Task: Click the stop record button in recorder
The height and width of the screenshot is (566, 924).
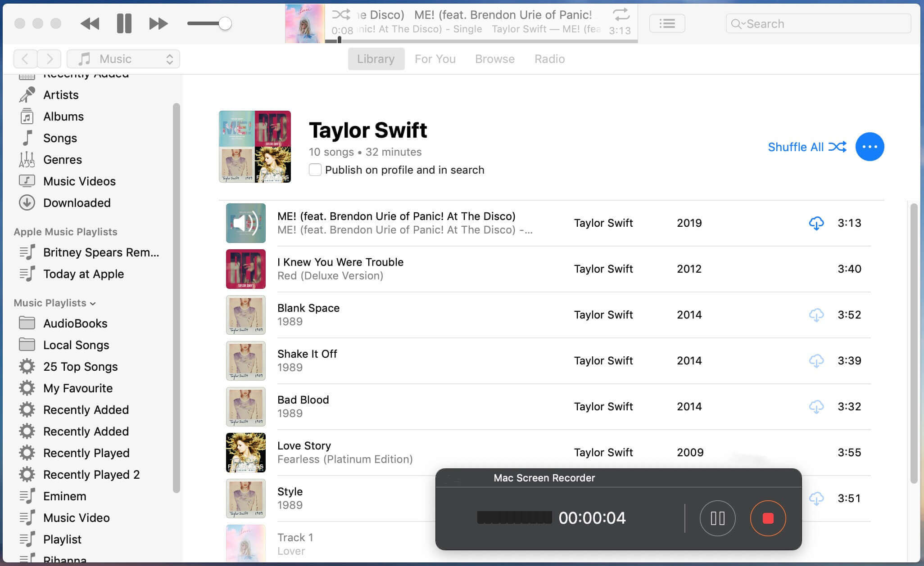Action: click(768, 518)
